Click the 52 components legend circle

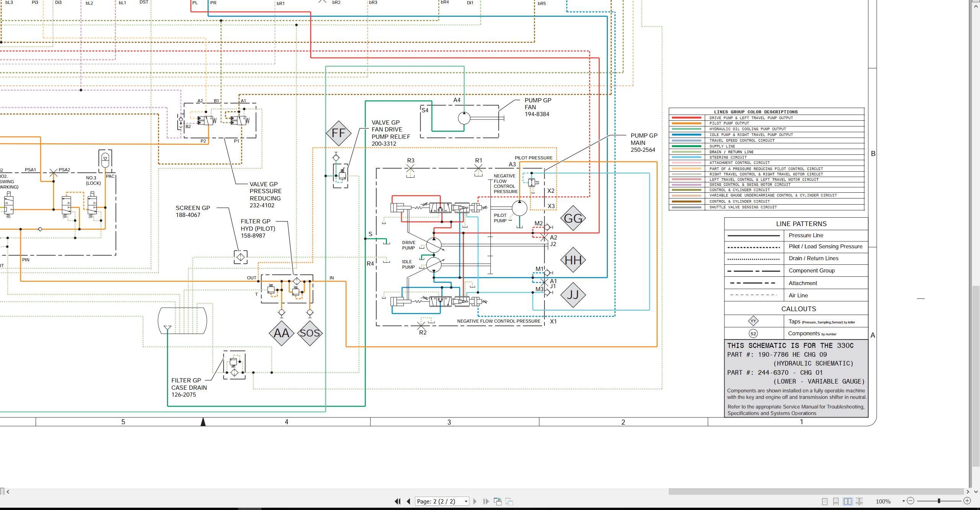point(753,333)
